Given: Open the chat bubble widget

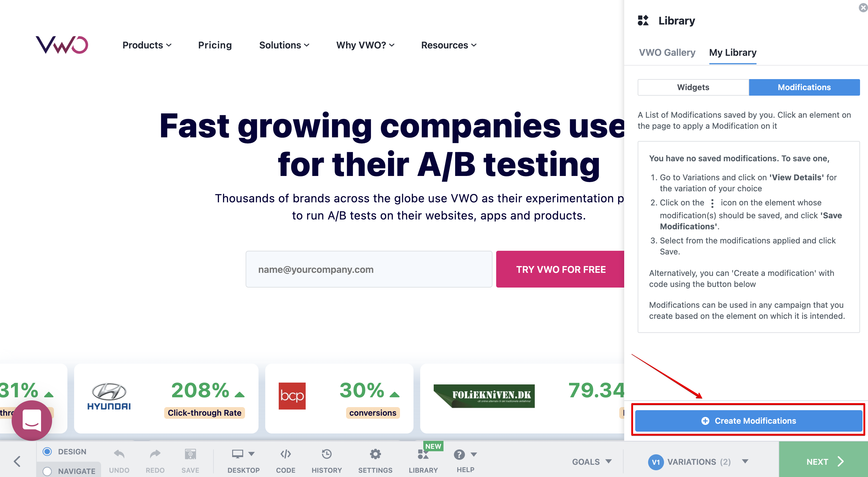Looking at the screenshot, I should coord(32,420).
